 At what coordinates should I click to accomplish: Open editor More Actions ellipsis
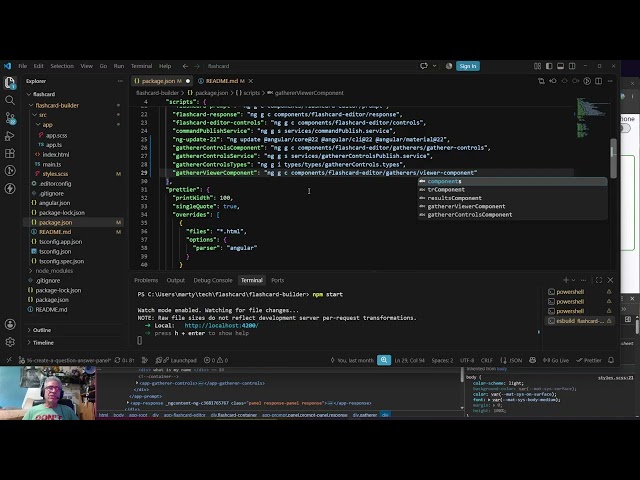(x=610, y=81)
